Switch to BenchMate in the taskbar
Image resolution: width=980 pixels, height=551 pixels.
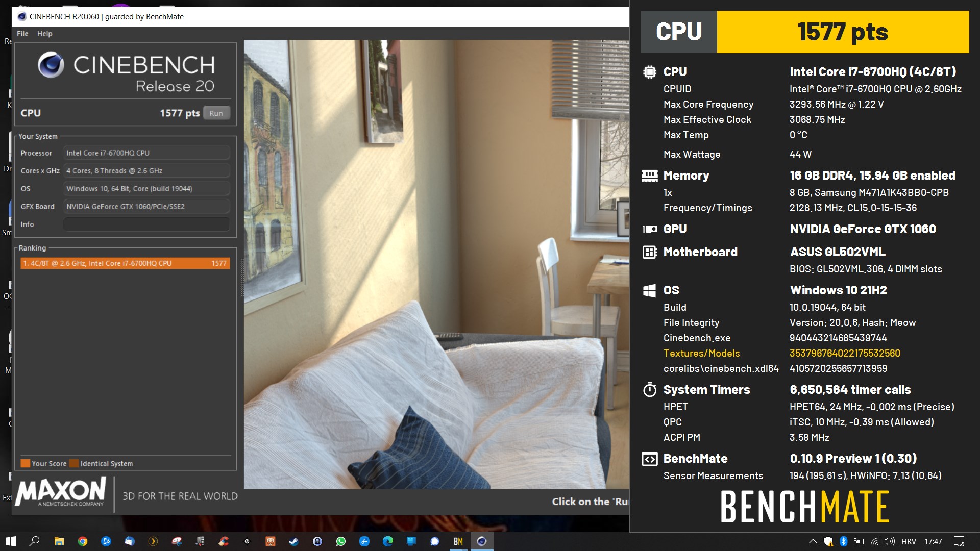458,541
